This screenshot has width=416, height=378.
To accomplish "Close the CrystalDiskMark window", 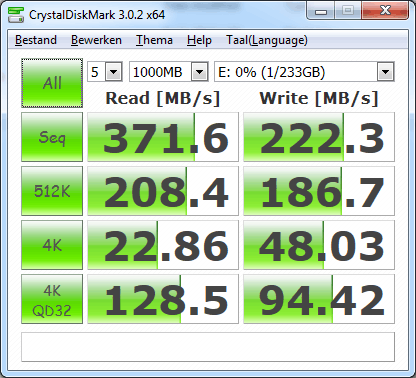I will [x=385, y=11].
